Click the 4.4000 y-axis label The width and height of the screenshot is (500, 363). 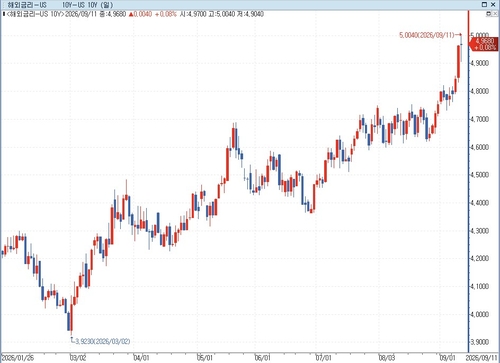479,203
